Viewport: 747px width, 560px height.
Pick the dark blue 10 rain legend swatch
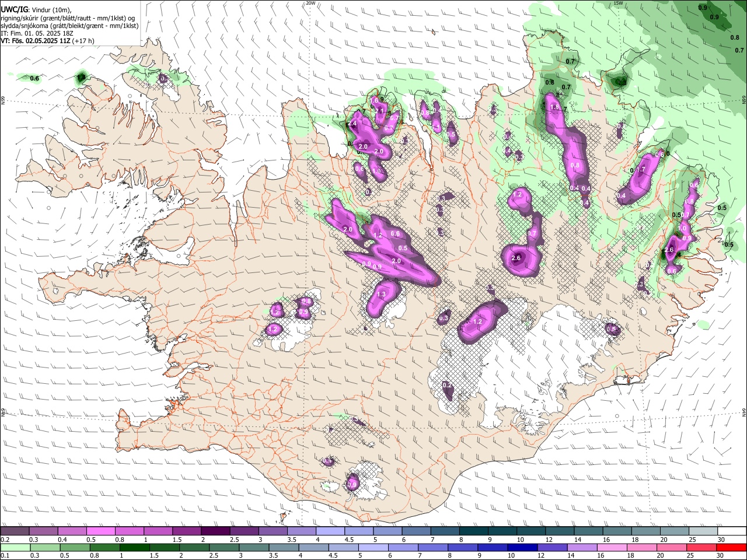click(x=522, y=547)
